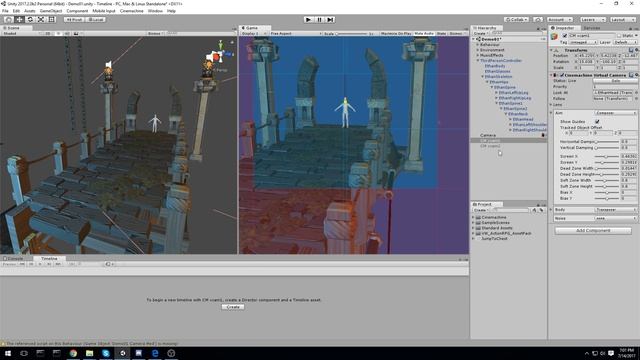The width and height of the screenshot is (640, 360).
Task: Expand the Cinemachine project folder
Action: pos(473,218)
